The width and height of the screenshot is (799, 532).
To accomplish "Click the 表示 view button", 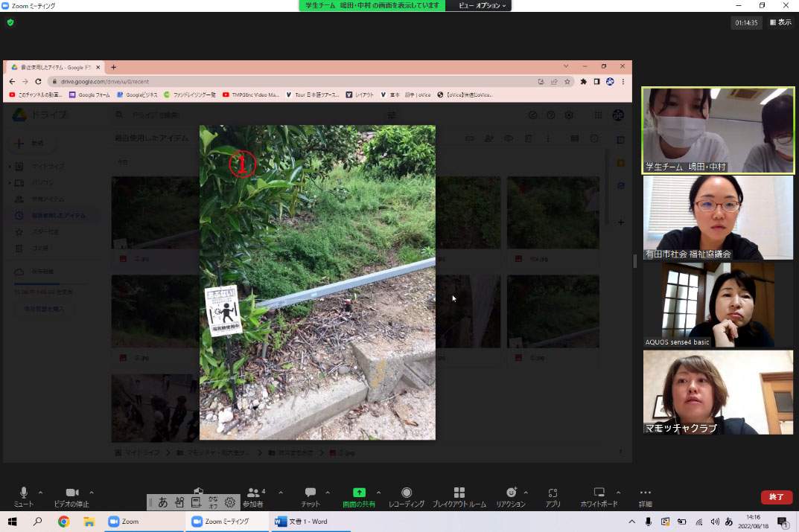I will click(x=780, y=23).
